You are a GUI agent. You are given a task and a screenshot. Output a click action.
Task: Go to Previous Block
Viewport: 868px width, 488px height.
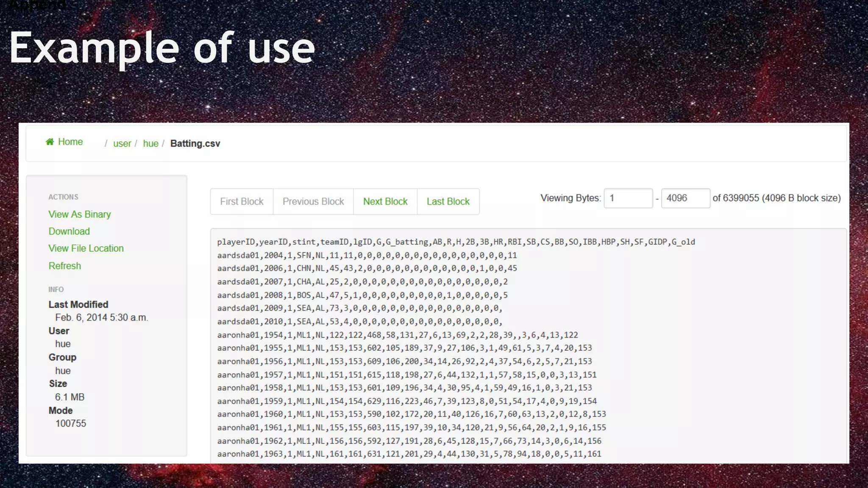coord(313,202)
